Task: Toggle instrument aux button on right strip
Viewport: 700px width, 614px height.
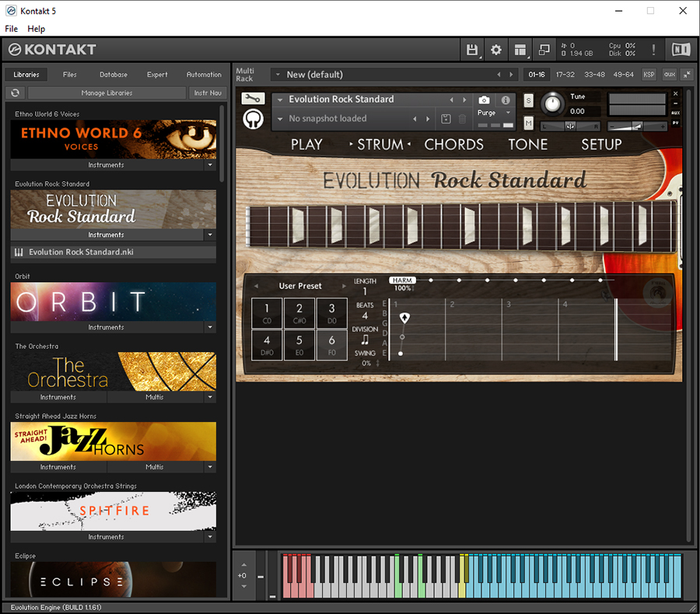Action: (675, 113)
